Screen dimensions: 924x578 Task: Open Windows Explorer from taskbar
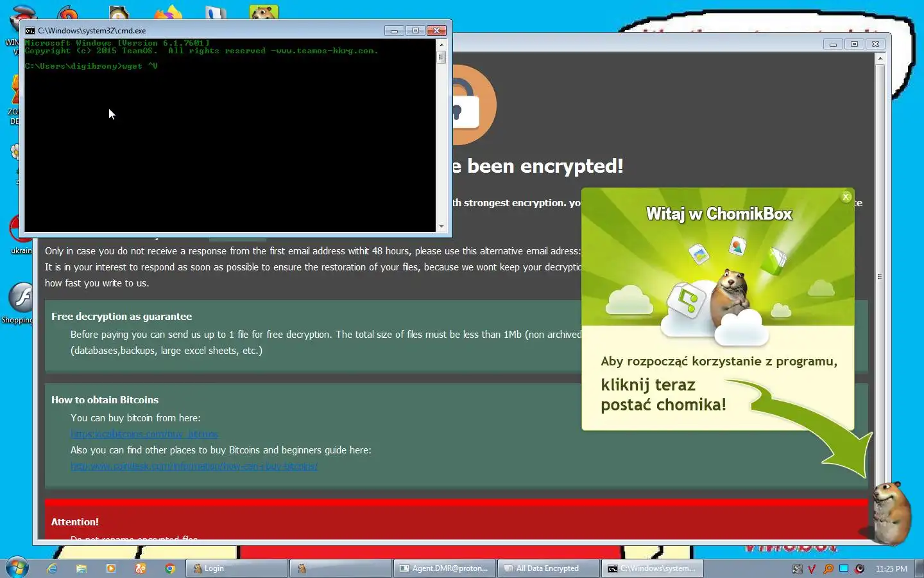(81, 568)
